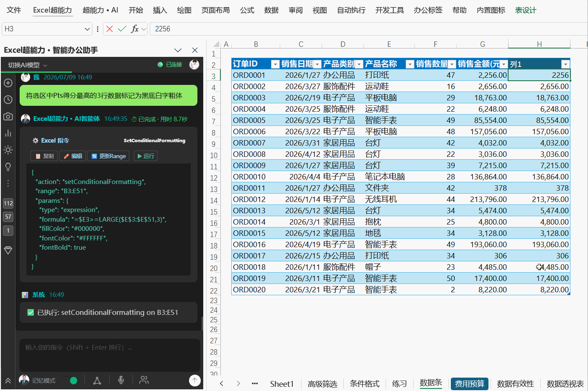Open the 销售日期 column filter dropdown

[317, 64]
